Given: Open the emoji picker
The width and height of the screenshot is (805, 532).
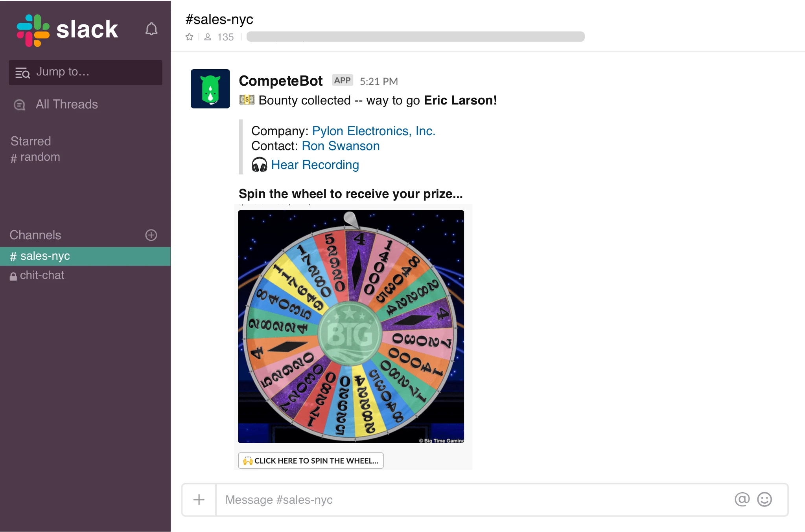Looking at the screenshot, I should (x=764, y=499).
